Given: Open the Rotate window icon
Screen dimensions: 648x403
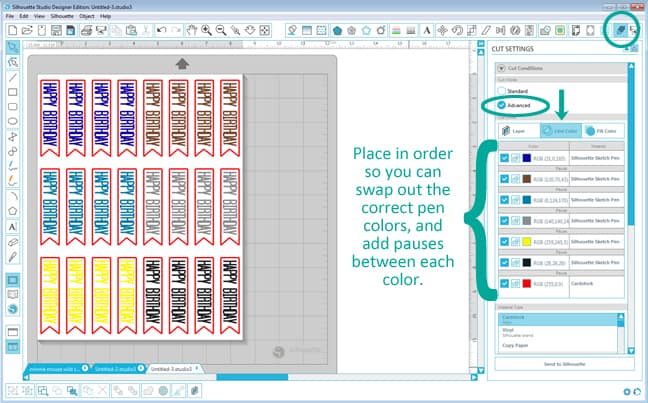Looking at the screenshot, I should [x=457, y=30].
